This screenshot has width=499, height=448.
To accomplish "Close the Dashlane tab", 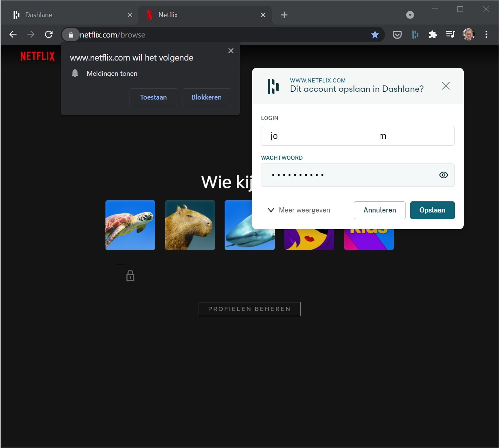I will [x=130, y=15].
